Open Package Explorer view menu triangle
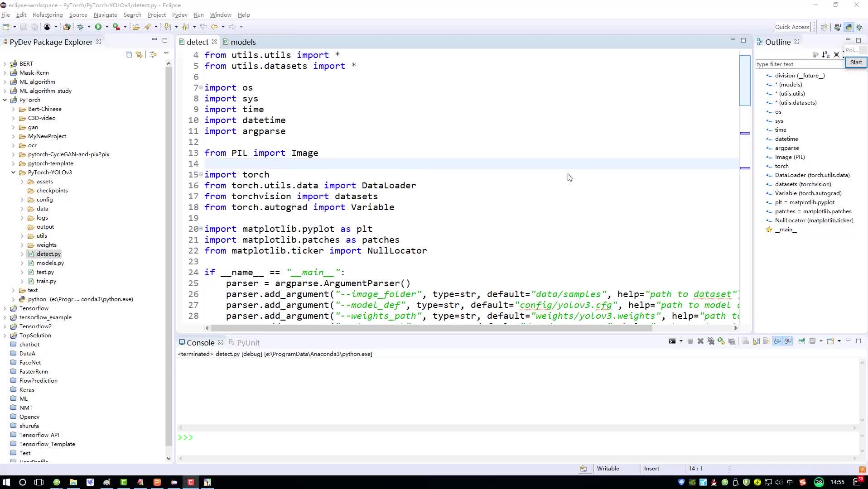Image resolution: width=868 pixels, height=489 pixels. [x=166, y=54]
